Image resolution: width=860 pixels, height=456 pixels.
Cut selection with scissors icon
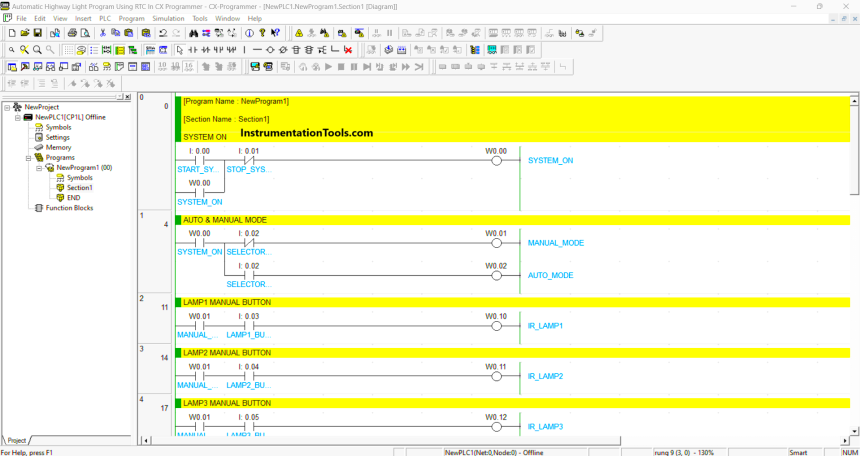pyautogui.click(x=103, y=33)
